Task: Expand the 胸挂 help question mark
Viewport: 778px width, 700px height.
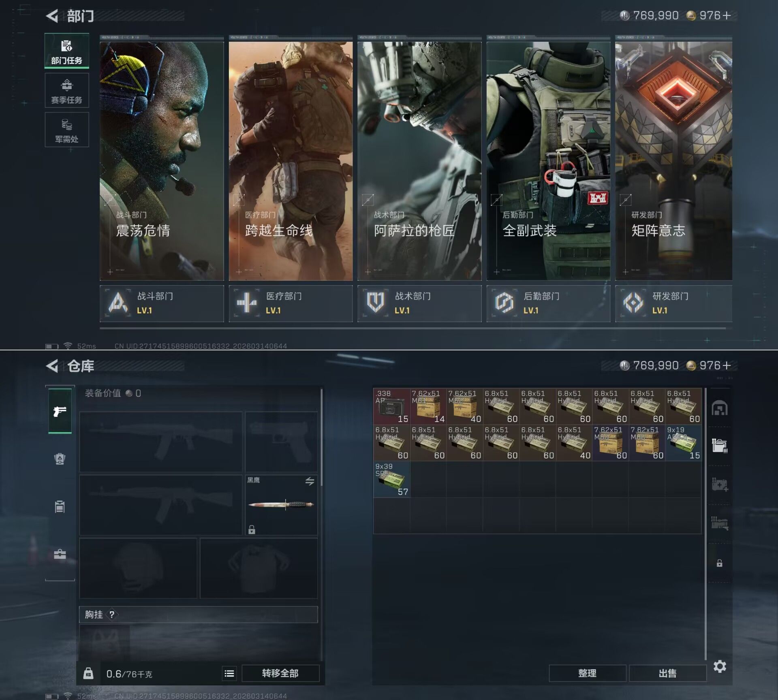Action: [x=112, y=615]
